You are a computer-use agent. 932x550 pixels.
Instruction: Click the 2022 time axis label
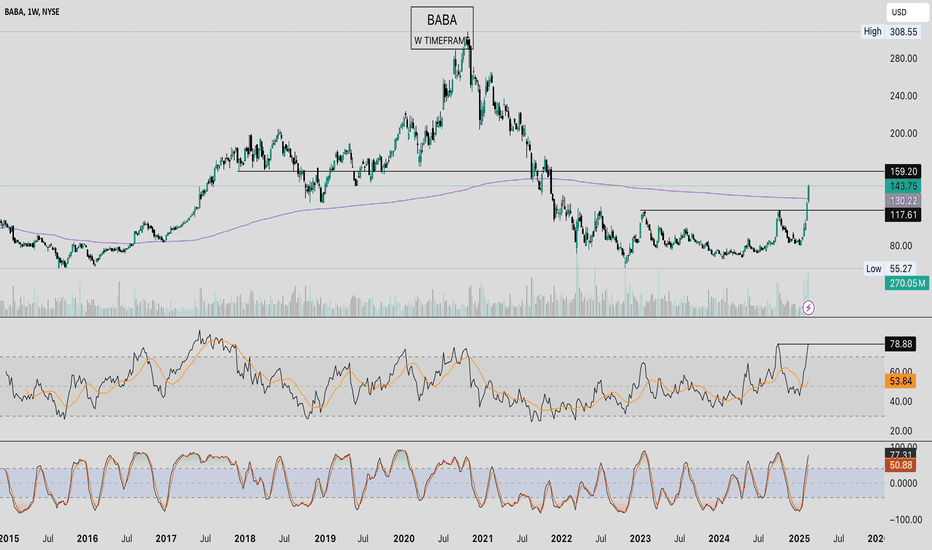[561, 539]
